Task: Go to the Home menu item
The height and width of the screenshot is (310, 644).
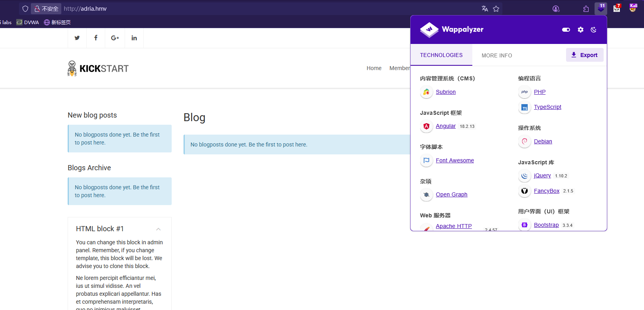Action: coord(374,68)
